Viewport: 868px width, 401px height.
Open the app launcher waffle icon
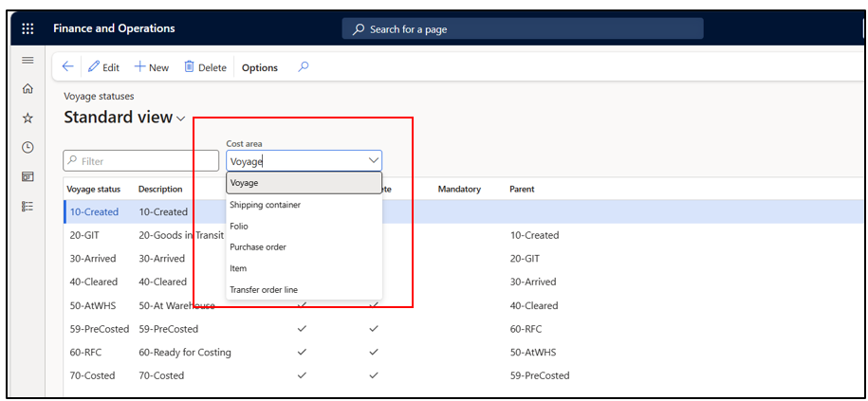click(28, 28)
